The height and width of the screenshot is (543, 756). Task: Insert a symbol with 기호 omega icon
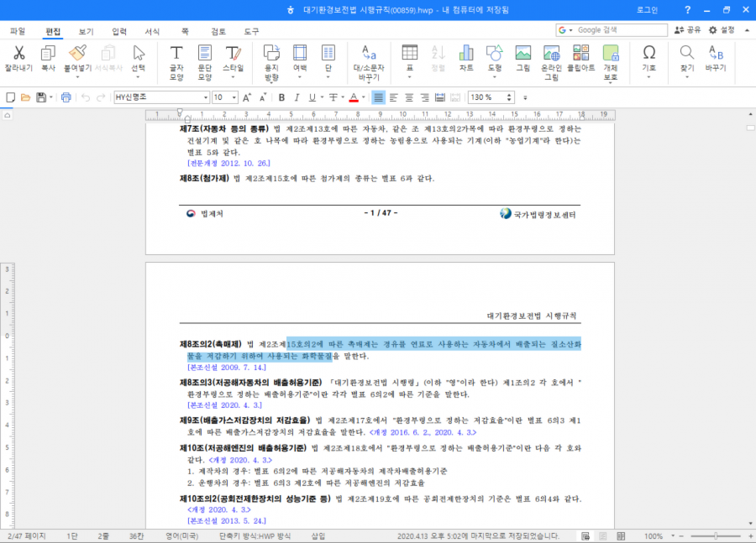(649, 53)
